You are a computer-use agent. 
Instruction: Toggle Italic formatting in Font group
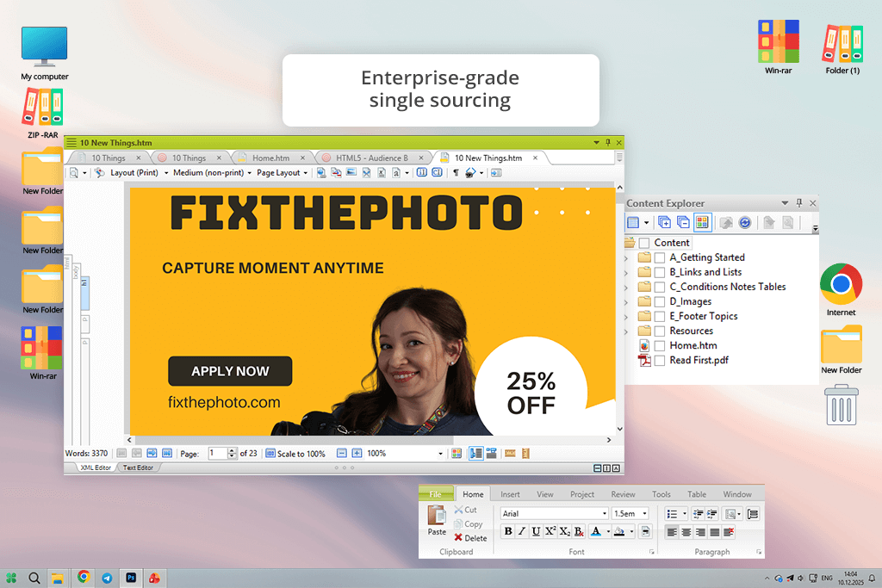coord(522,531)
